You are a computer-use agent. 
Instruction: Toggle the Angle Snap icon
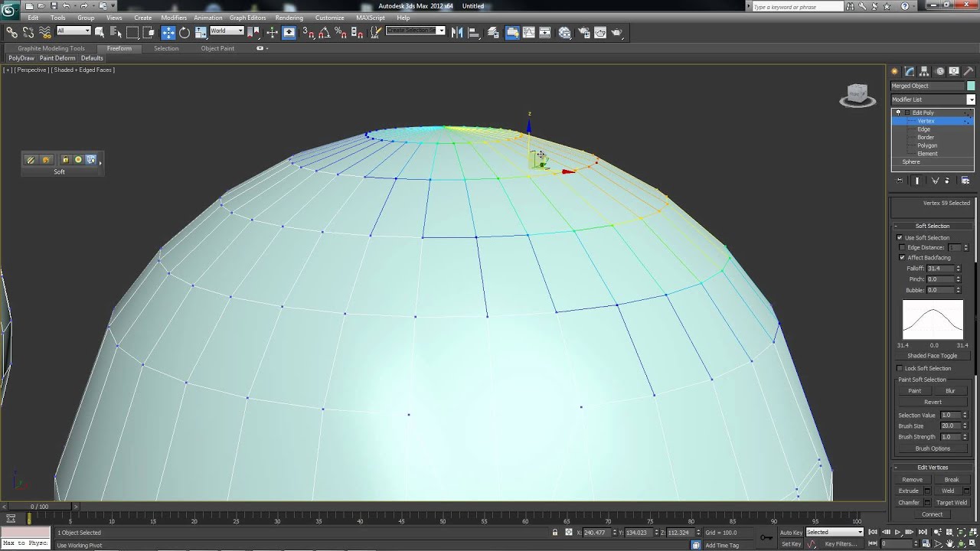click(x=325, y=32)
